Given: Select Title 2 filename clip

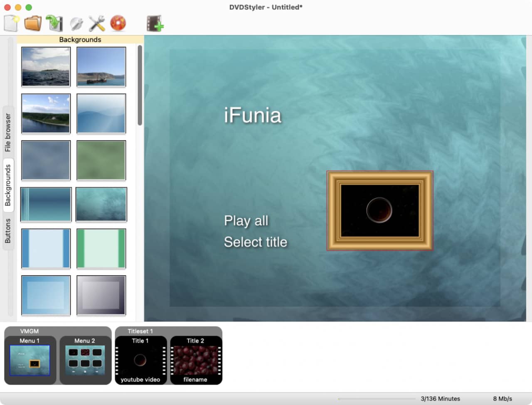Looking at the screenshot, I should (x=195, y=361).
